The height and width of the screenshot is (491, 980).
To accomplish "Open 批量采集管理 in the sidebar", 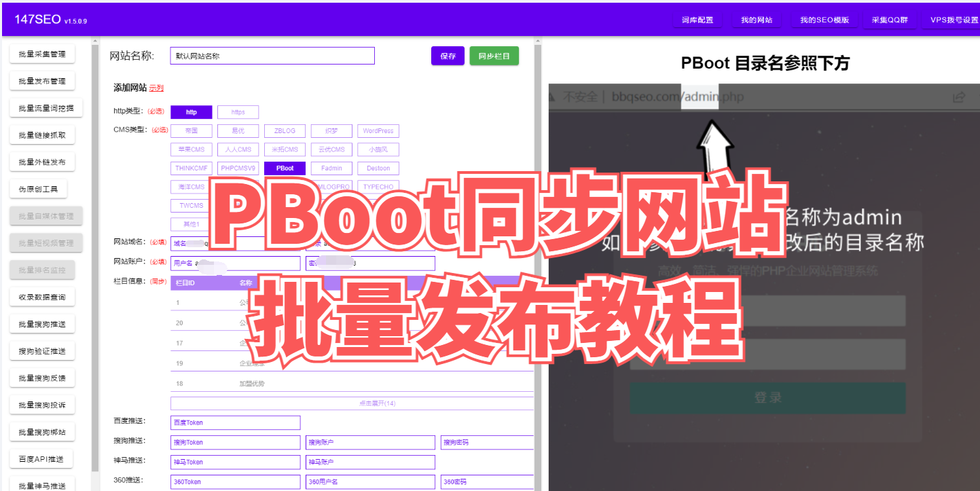I will (42, 54).
